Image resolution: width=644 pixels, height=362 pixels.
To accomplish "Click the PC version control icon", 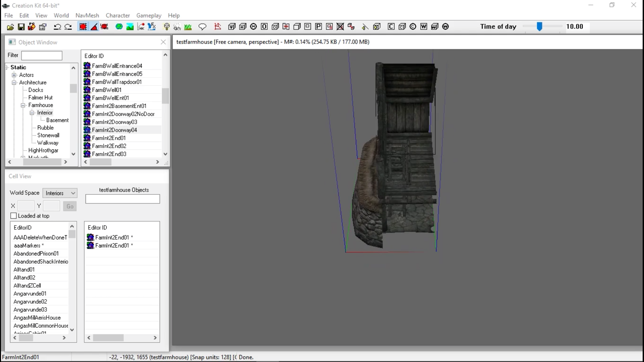I will point(32,27).
